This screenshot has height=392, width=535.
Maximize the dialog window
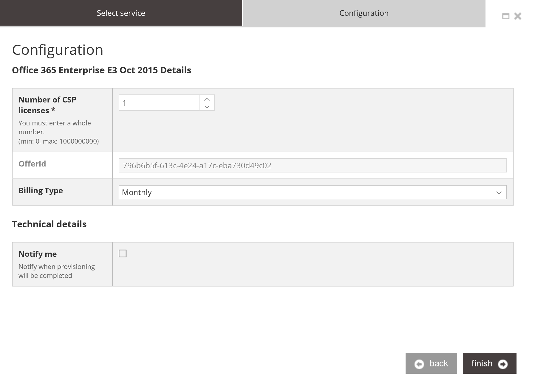506,16
